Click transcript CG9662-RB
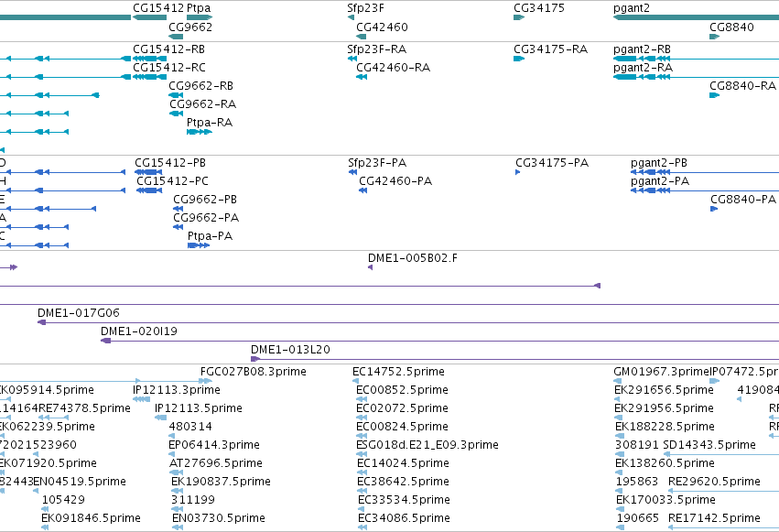This screenshot has height=532, width=779. tap(201, 86)
